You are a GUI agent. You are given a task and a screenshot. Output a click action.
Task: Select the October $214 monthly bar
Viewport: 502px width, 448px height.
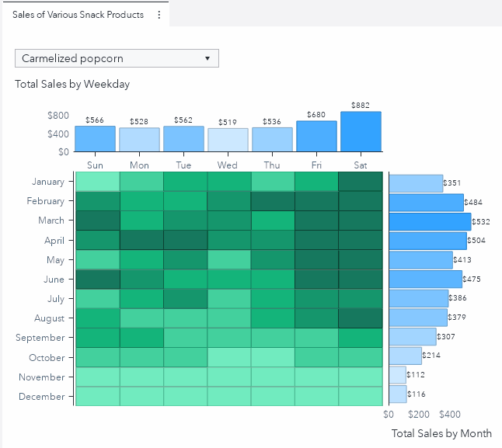point(405,356)
